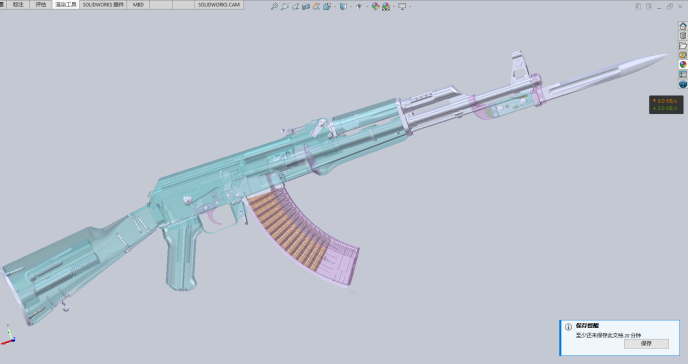The width and height of the screenshot is (688, 364).
Task: Open the 评估 tab
Action: click(41, 4)
